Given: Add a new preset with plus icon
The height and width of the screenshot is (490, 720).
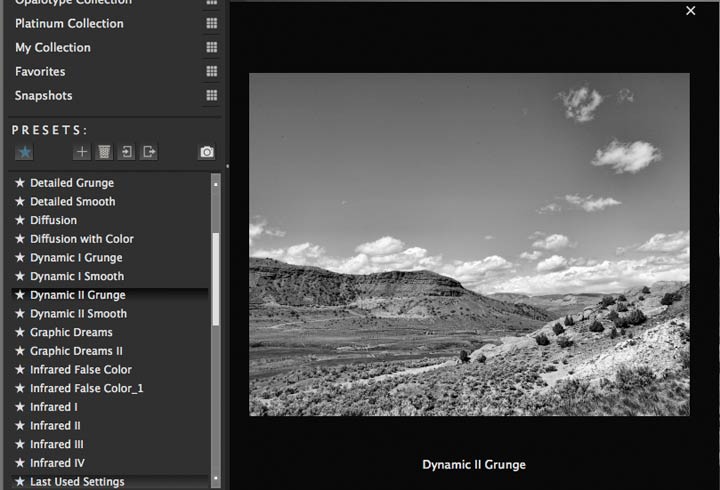Looking at the screenshot, I should tap(82, 152).
